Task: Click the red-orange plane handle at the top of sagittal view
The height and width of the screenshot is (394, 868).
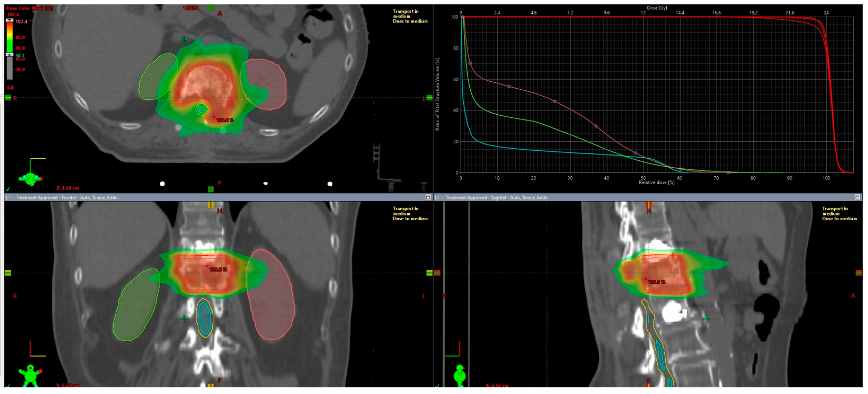Action: point(648,204)
